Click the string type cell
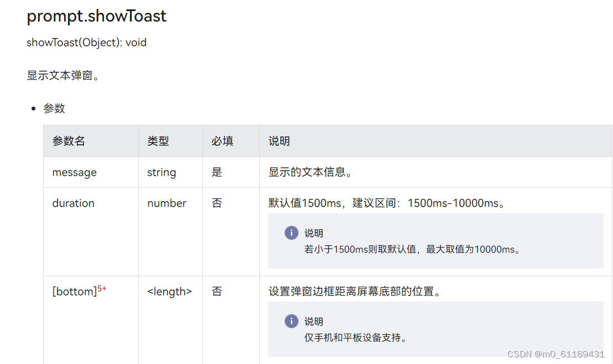This screenshot has width=613, height=364. tap(161, 172)
